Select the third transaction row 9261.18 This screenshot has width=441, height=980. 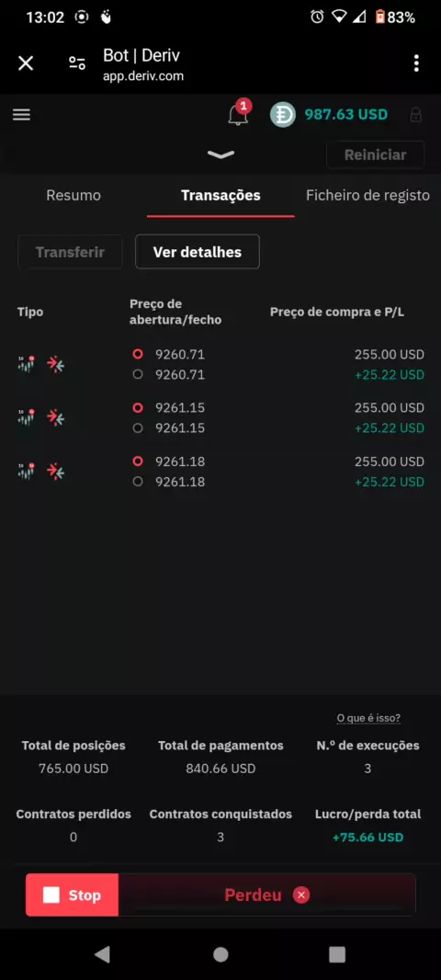(x=220, y=472)
